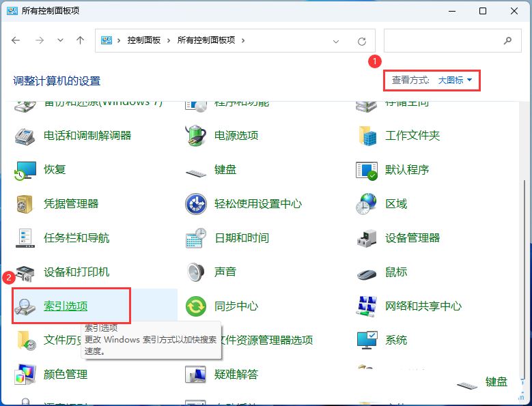The width and height of the screenshot is (532, 406).
Task: Open the Sound speaker icon (声音)
Action: coord(196,272)
